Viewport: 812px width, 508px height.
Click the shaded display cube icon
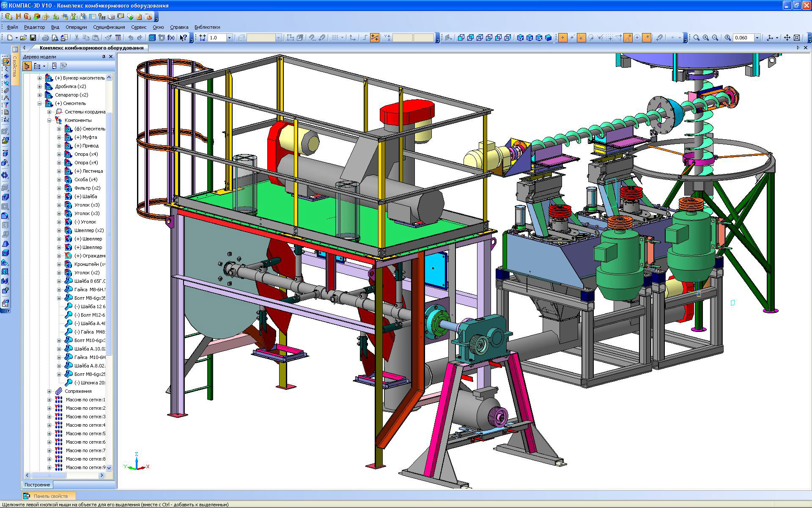[x=549, y=38]
